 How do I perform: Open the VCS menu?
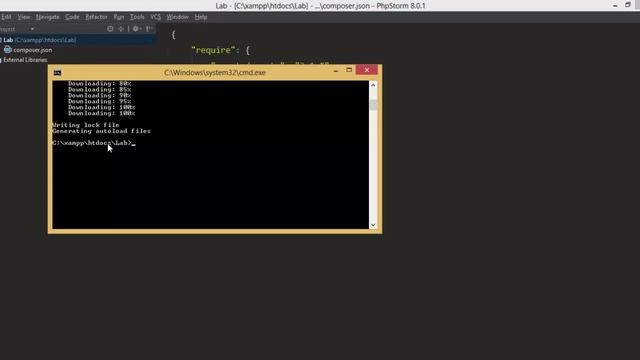[156, 17]
